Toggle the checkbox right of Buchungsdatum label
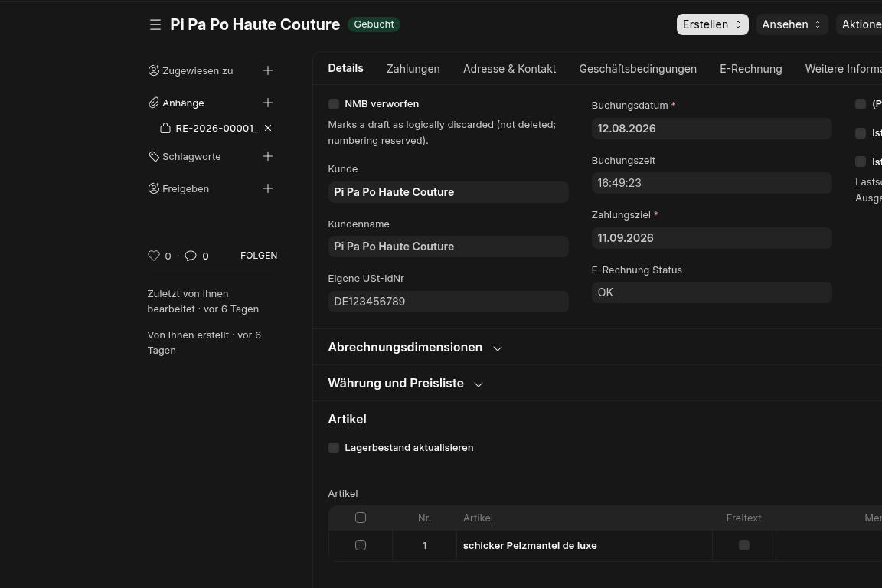882x588 pixels. (861, 104)
